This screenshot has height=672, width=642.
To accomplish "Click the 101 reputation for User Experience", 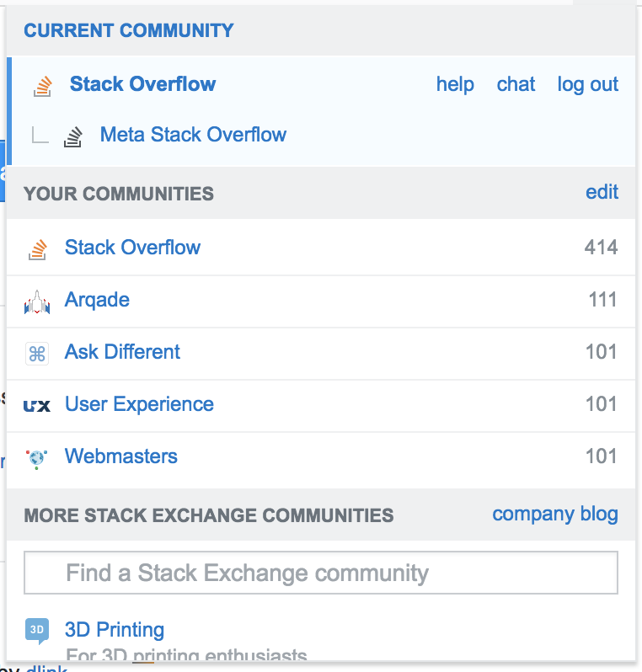I will [602, 404].
